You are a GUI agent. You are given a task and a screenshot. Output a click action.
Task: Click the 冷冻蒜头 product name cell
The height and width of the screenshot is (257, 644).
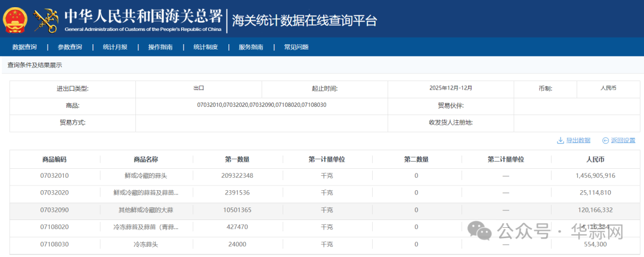pyautogui.click(x=146, y=244)
